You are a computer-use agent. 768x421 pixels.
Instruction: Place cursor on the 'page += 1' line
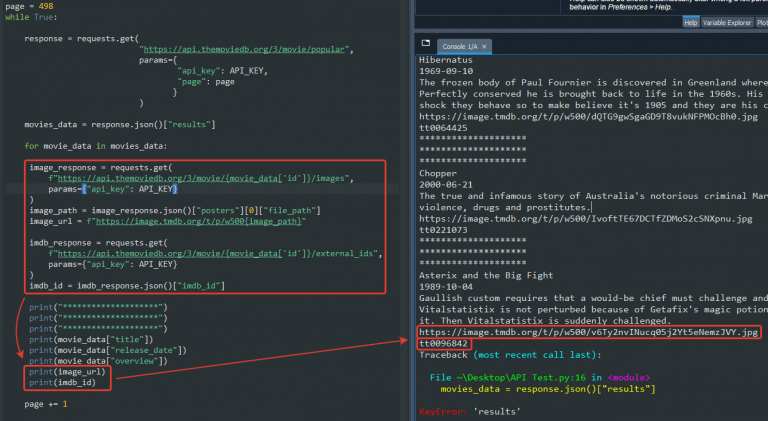tap(46, 404)
